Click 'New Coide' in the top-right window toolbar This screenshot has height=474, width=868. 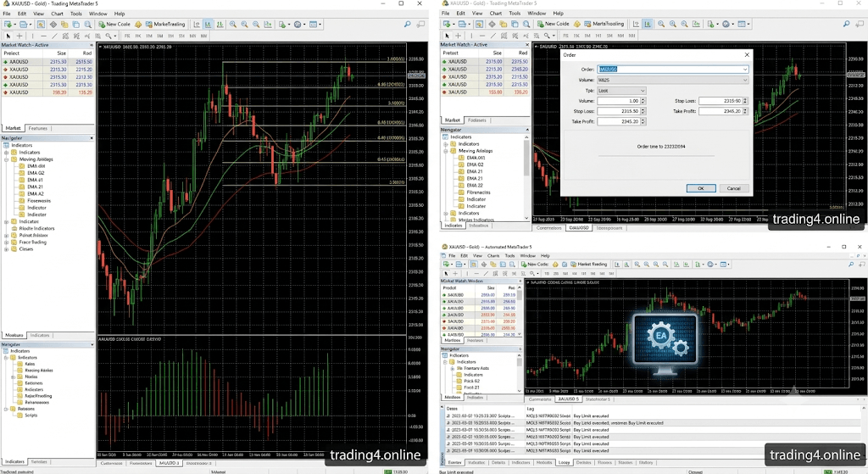click(x=553, y=24)
